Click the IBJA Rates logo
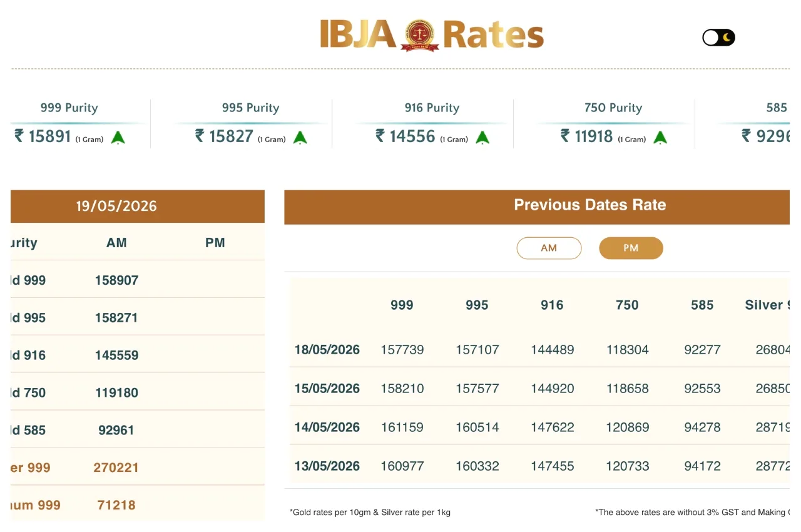The height and width of the screenshot is (532, 801). pos(432,34)
